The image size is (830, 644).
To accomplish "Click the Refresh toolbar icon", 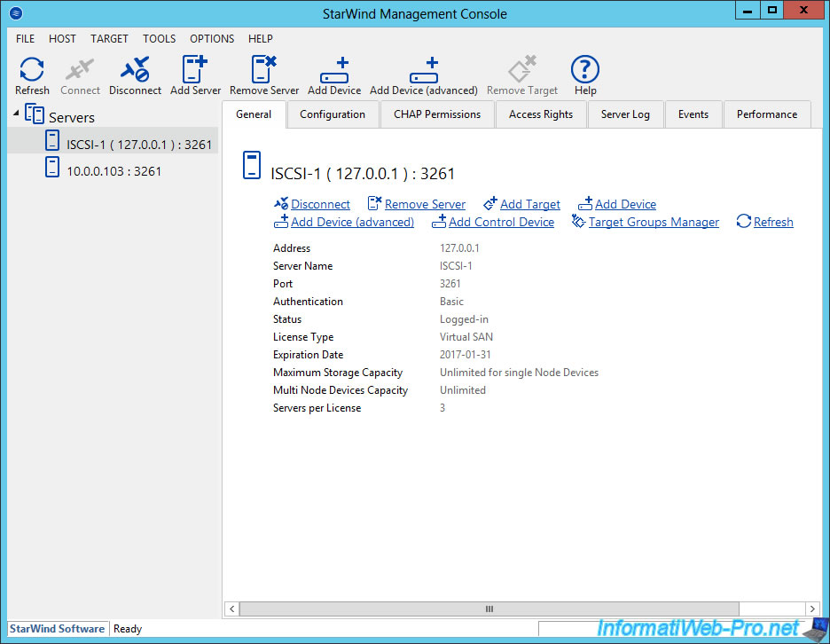I will (x=32, y=69).
